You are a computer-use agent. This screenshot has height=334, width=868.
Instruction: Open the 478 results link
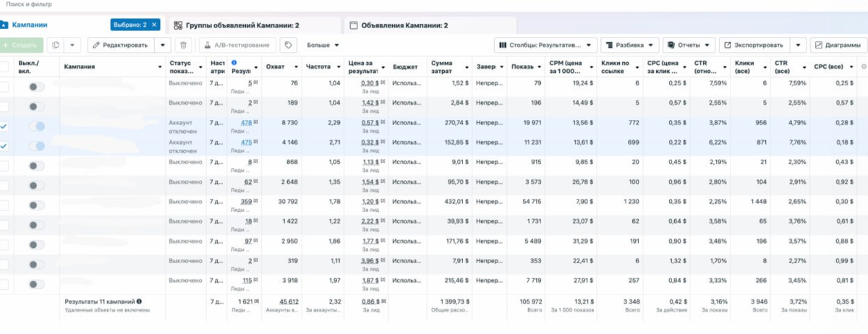tap(246, 122)
